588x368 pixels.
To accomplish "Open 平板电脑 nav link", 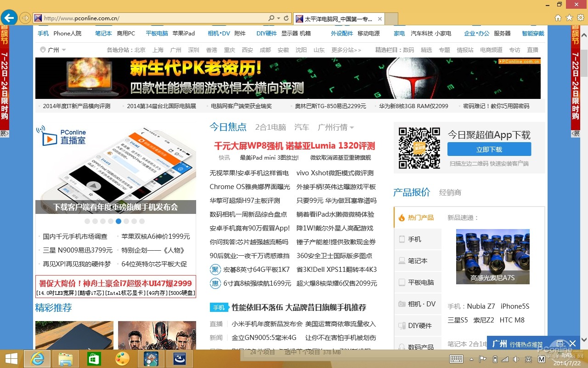I will (157, 34).
